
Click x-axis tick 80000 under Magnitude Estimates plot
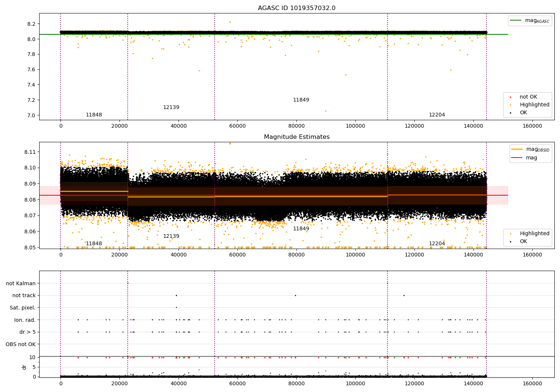pyautogui.click(x=296, y=255)
